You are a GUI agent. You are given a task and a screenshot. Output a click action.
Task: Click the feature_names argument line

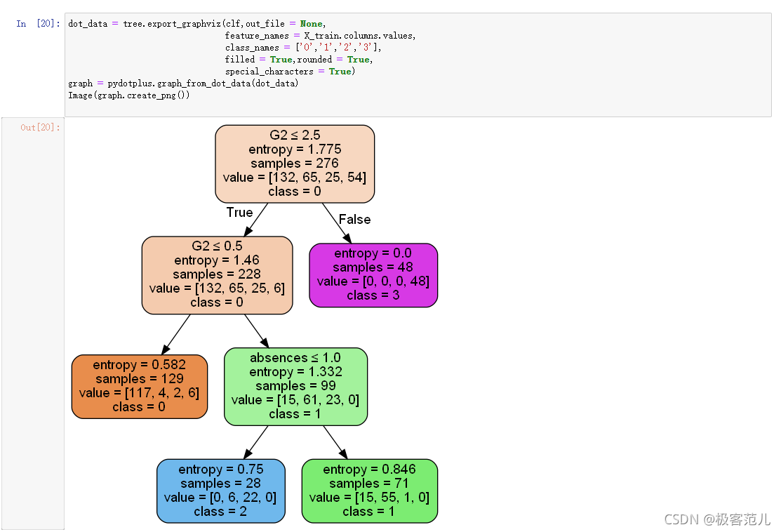(x=320, y=35)
